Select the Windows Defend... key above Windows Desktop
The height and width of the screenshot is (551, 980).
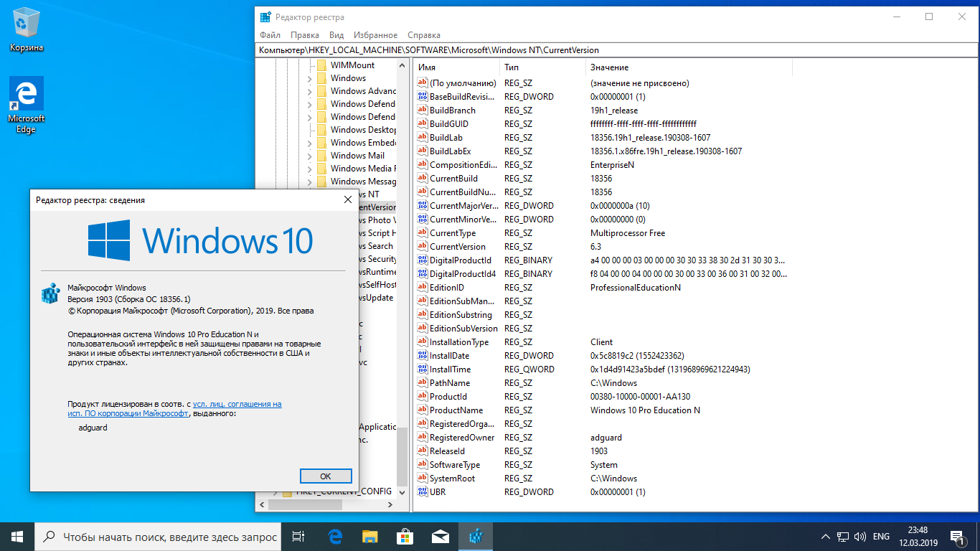(x=362, y=117)
